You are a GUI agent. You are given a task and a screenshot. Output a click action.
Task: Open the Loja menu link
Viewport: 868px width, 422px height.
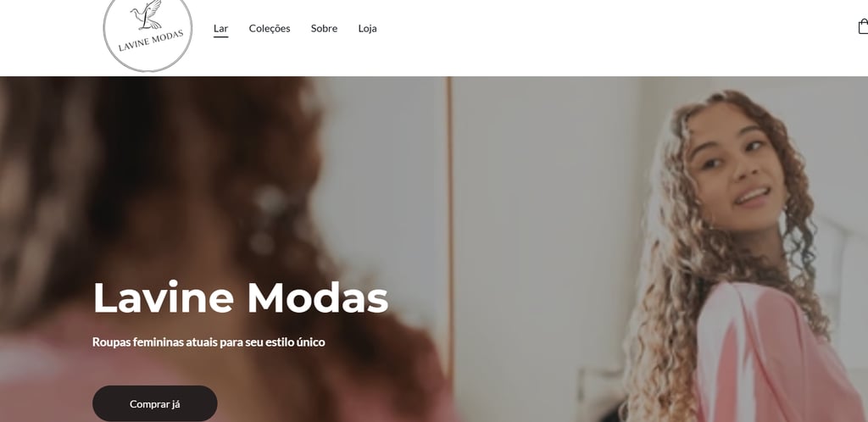click(x=368, y=28)
